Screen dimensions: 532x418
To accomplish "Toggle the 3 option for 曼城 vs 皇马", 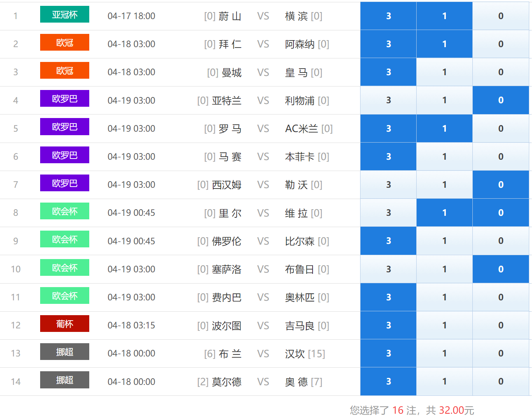I will coord(388,72).
